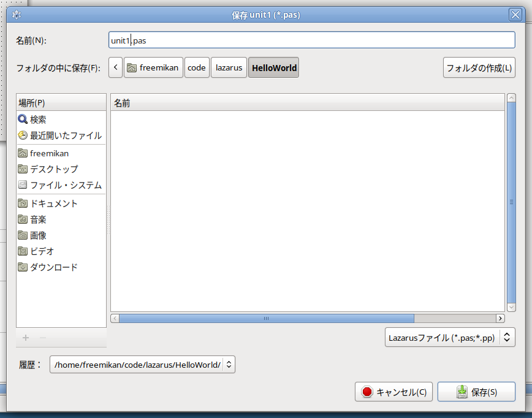
Task: Select the freemikan home folder in the sidebar
Action: pyautogui.click(x=49, y=153)
